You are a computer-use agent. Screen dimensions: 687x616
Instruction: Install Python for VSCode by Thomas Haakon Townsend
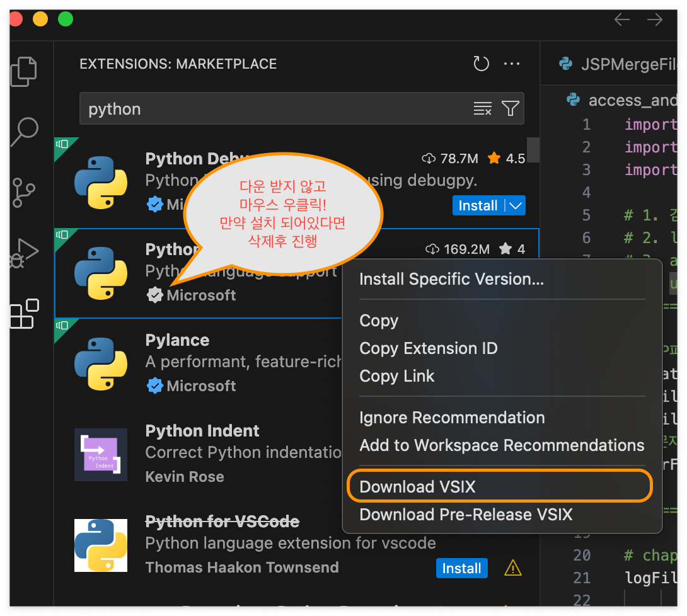click(x=461, y=568)
